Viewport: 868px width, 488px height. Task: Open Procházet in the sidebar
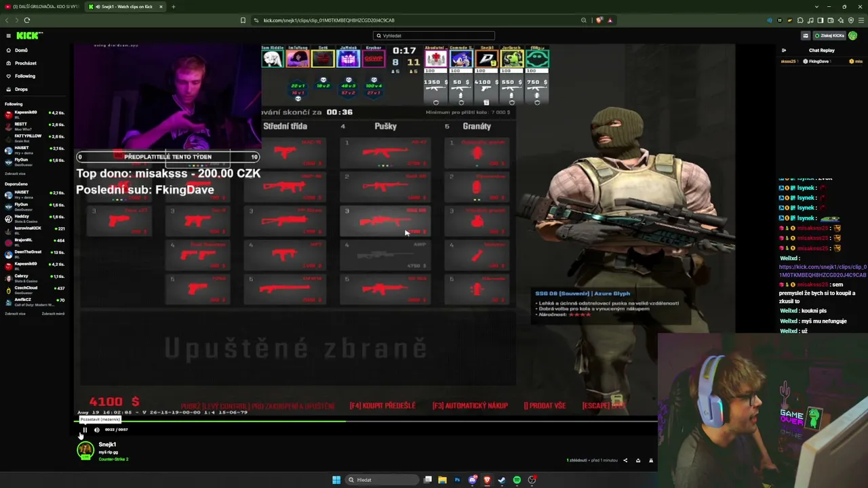26,63
